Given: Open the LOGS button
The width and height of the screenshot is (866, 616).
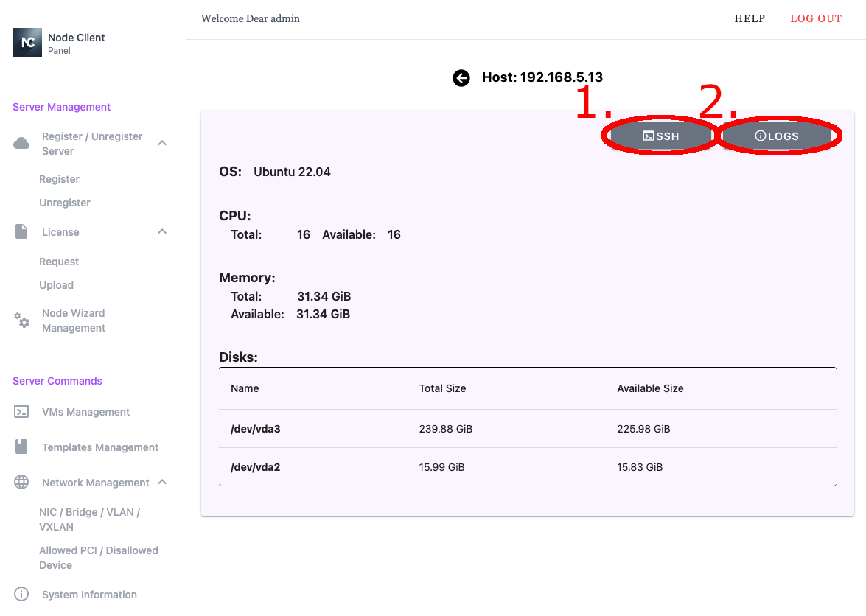Looking at the screenshot, I should pyautogui.click(x=777, y=136).
